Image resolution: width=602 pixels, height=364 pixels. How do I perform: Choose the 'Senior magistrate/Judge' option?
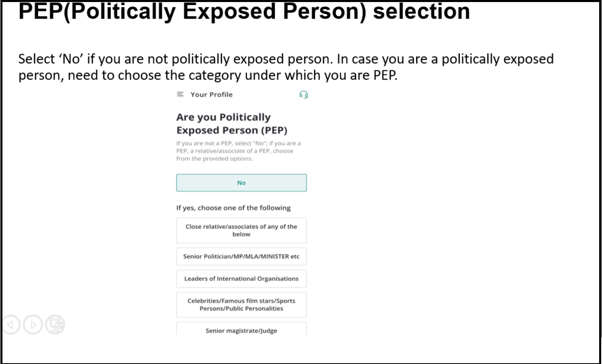(x=241, y=329)
